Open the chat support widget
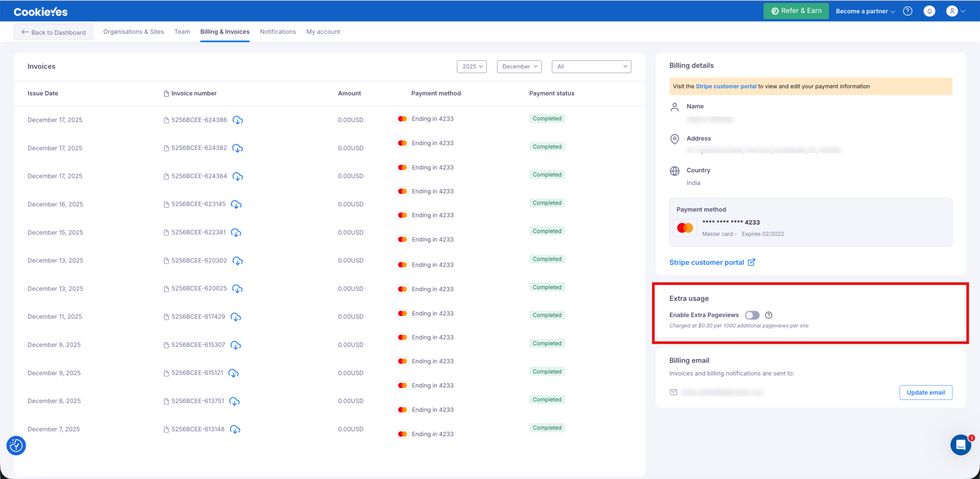Screen dimensions: 980x479 (x=960, y=445)
